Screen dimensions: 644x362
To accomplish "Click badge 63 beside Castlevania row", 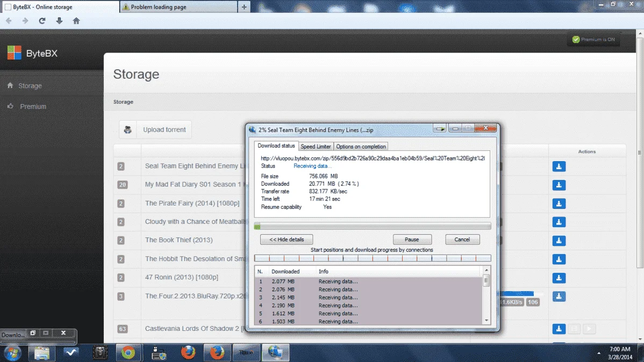I will [x=123, y=329].
